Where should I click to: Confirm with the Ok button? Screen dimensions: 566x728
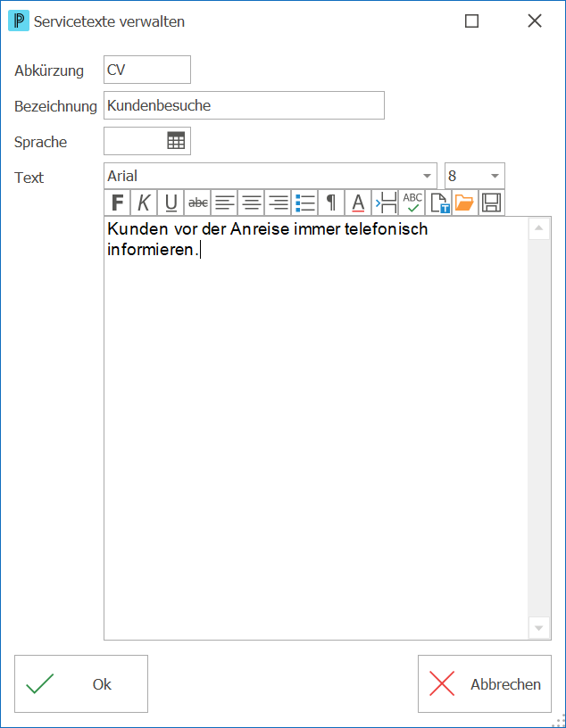click(81, 683)
